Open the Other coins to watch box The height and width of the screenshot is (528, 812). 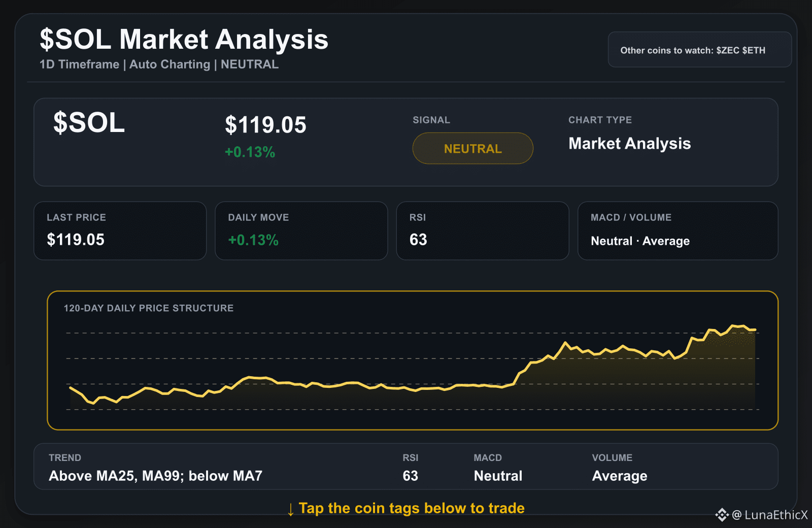point(699,49)
